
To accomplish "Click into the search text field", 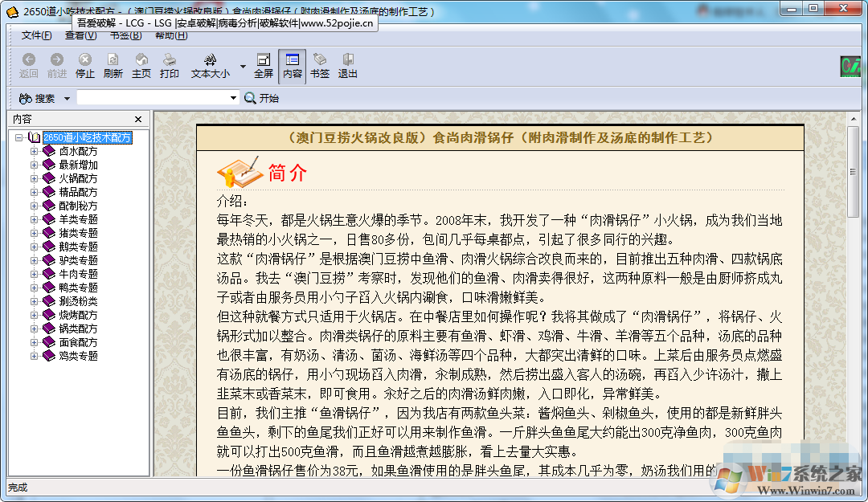I will pos(153,98).
